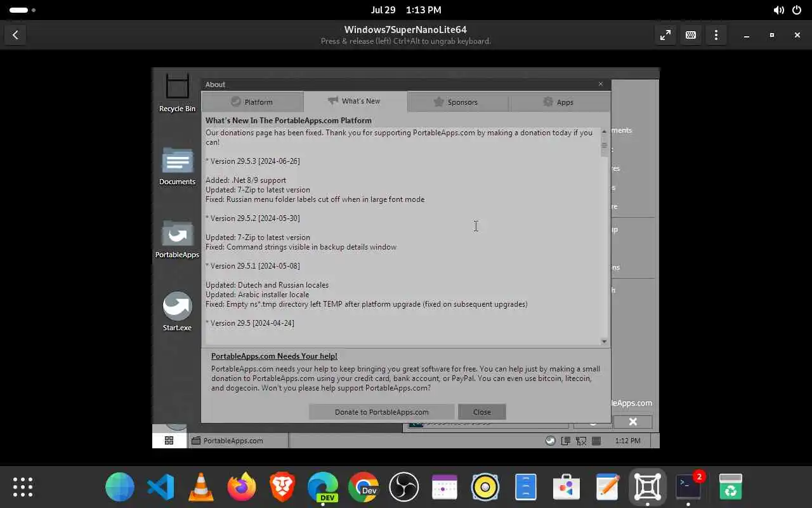Open the terminal with notification badge
This screenshot has width=812, height=508.
(688, 487)
